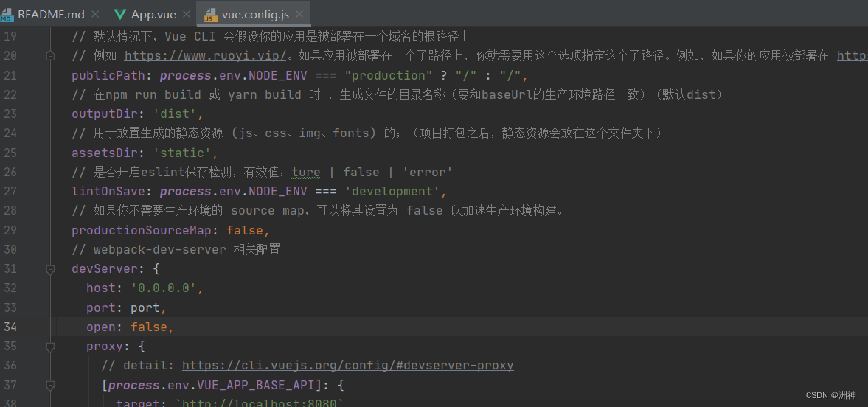Place cursor on 'lintOnSave' key
This screenshot has width=868, height=407.
pyautogui.click(x=108, y=192)
